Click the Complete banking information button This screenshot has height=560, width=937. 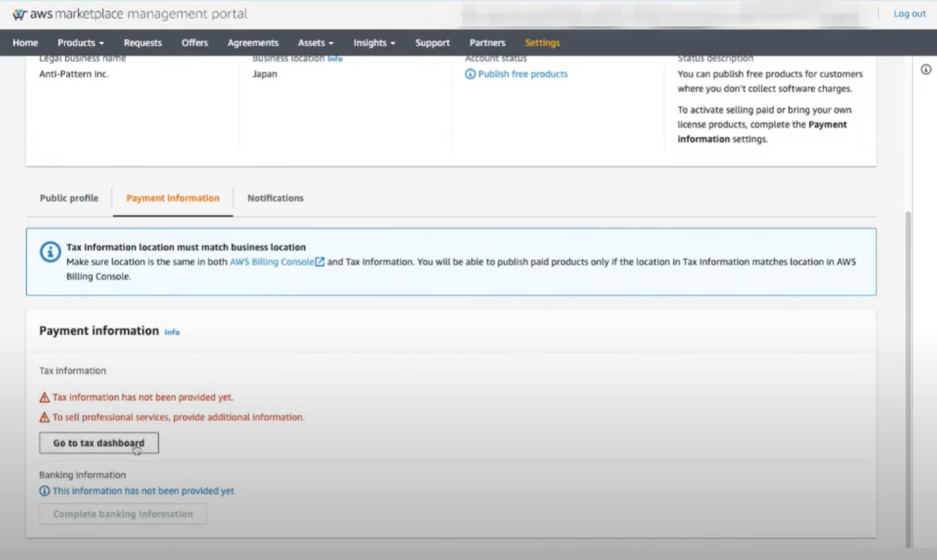pyautogui.click(x=123, y=514)
